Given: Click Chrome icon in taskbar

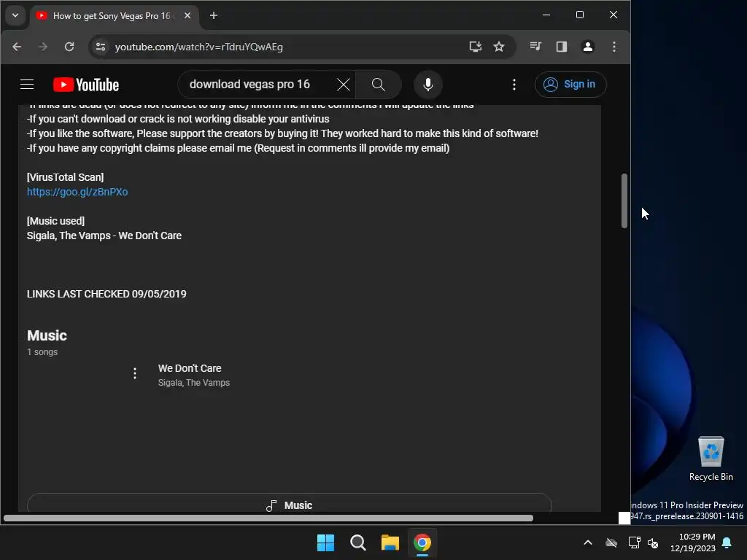Looking at the screenshot, I should [422, 542].
